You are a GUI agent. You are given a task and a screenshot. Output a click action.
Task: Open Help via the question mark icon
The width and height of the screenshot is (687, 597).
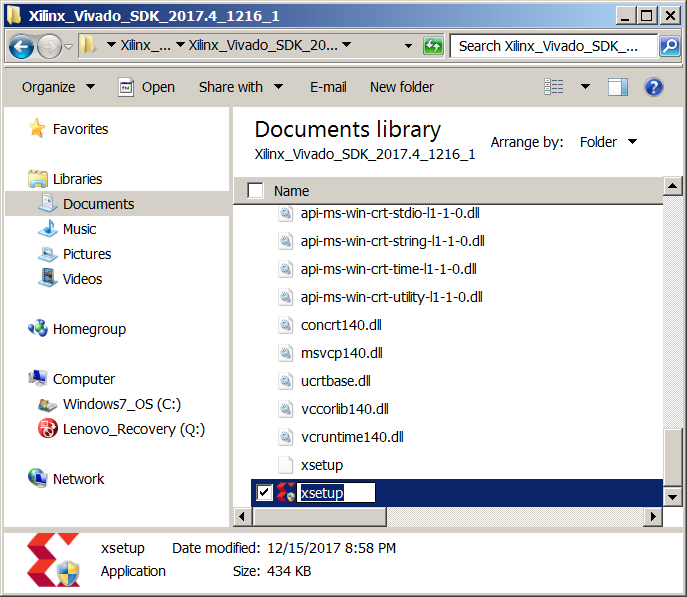(653, 87)
